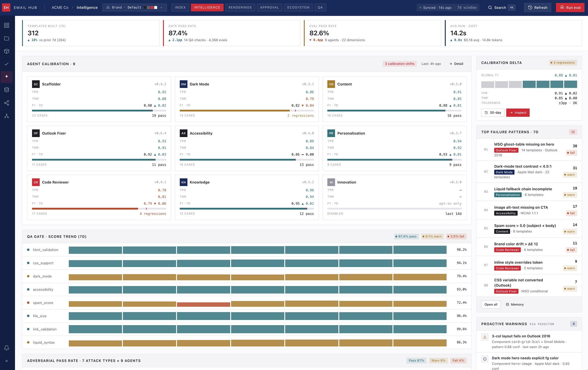The image size is (588, 370).
Task: Click the IN Innovation agent badge
Action: point(331,182)
